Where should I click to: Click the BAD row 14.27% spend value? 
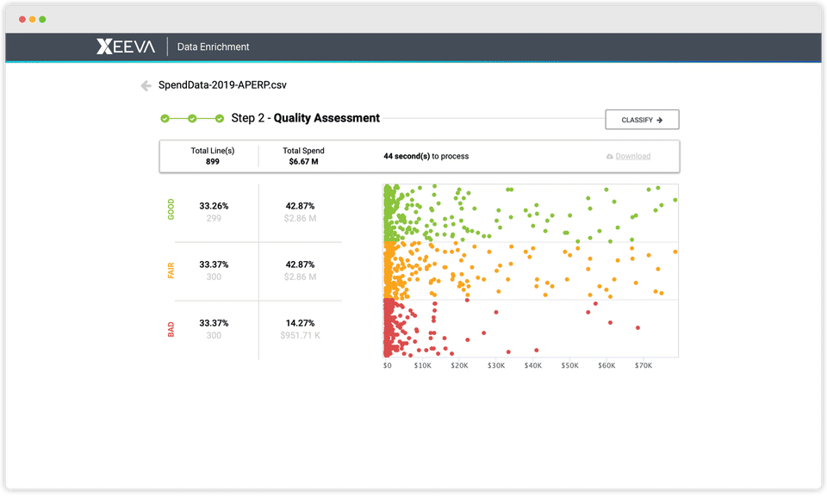point(300,323)
